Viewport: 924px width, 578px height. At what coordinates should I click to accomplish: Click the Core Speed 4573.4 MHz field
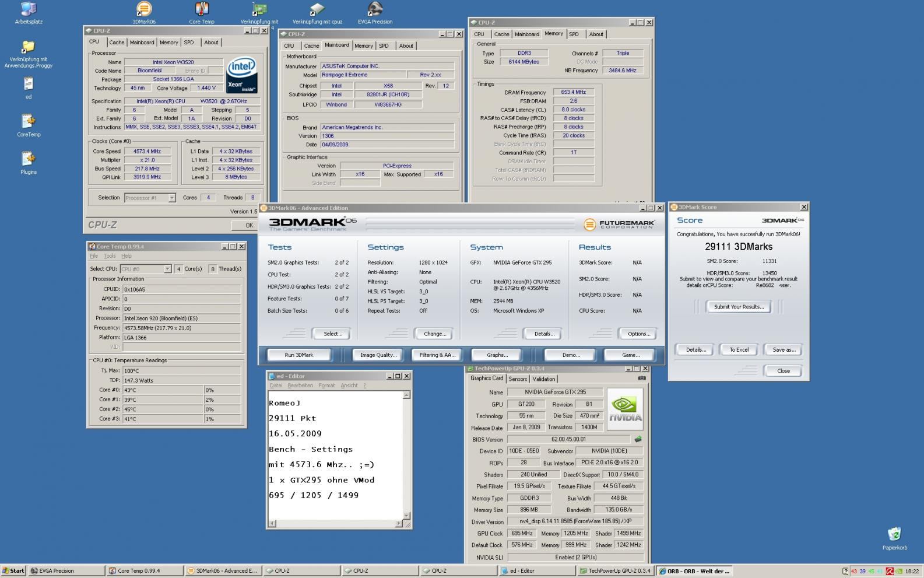[x=147, y=151]
